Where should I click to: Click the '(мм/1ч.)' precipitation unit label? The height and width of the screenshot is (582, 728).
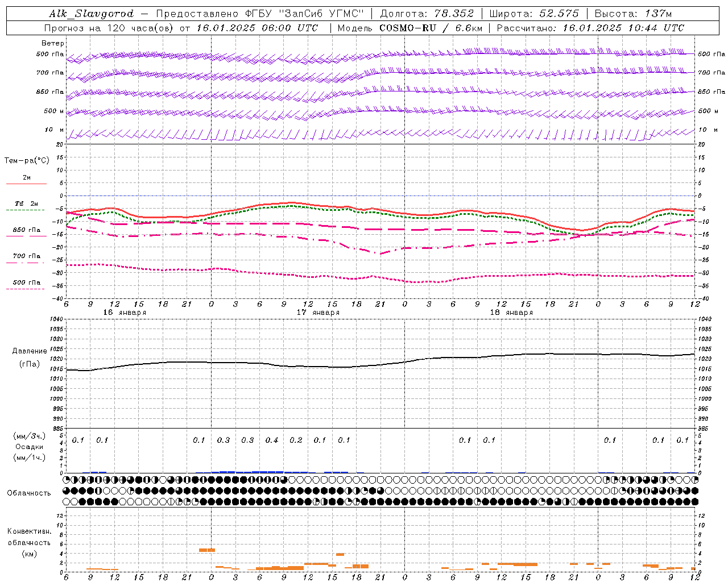point(30,458)
